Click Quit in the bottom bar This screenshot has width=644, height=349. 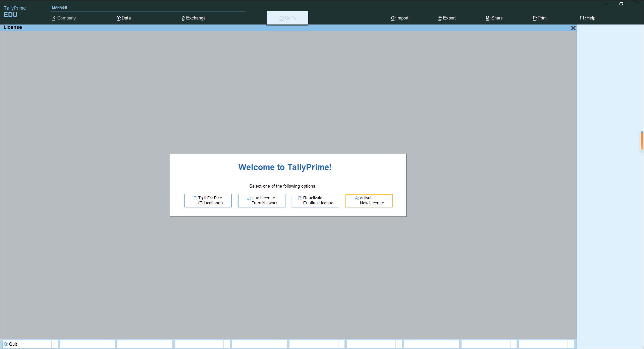11,344
